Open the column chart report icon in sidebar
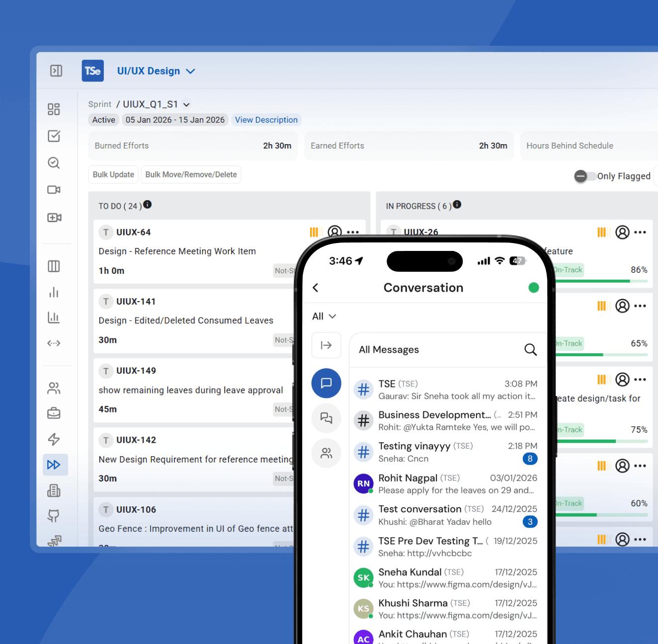658x644 pixels. pyautogui.click(x=54, y=318)
